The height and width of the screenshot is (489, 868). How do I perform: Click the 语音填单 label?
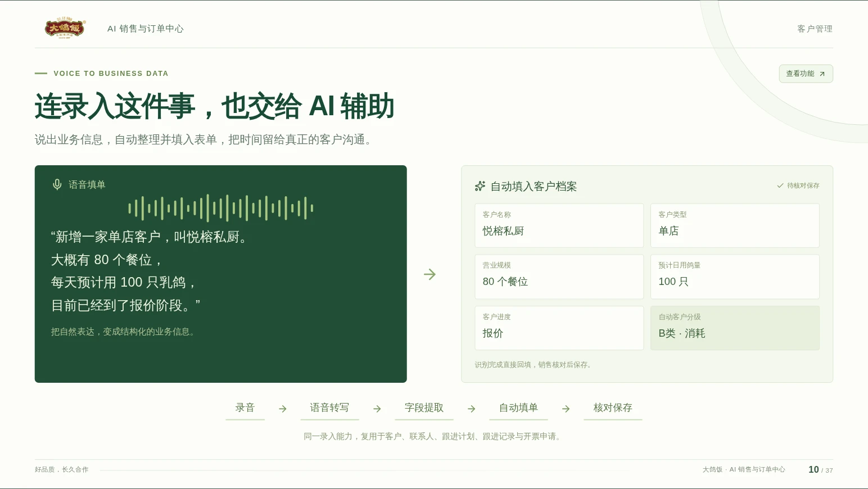pos(87,184)
